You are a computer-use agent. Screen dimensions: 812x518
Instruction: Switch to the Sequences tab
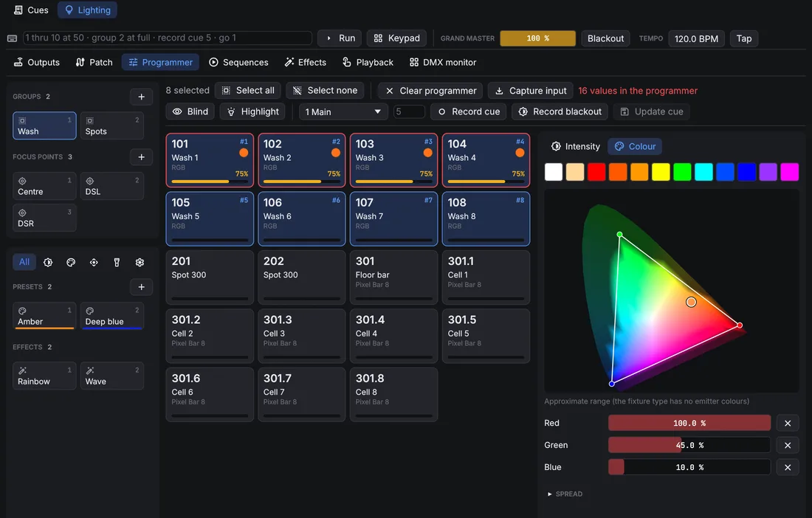pos(238,62)
